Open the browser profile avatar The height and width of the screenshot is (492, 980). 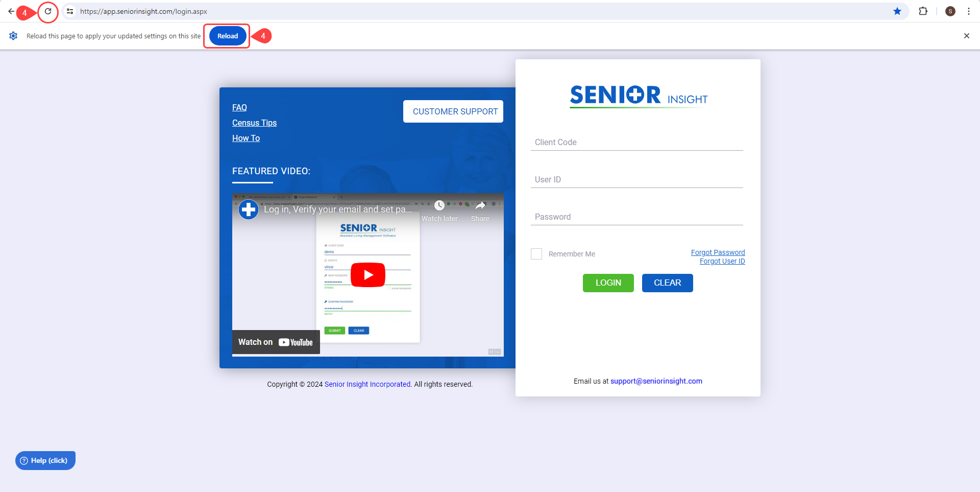click(950, 11)
